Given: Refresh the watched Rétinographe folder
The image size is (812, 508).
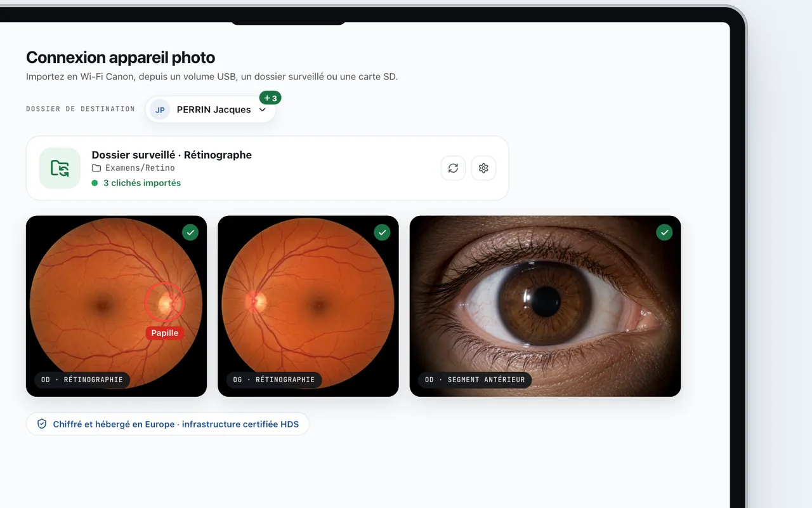Looking at the screenshot, I should pos(453,168).
